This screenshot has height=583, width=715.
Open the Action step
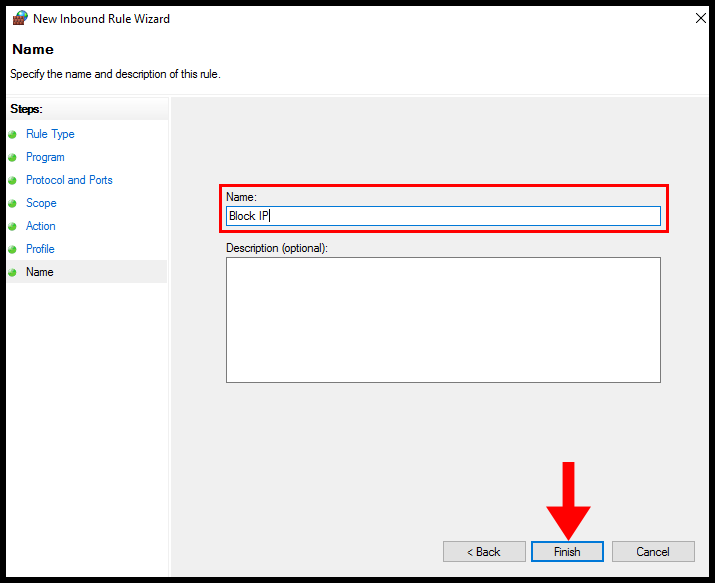[x=41, y=226]
